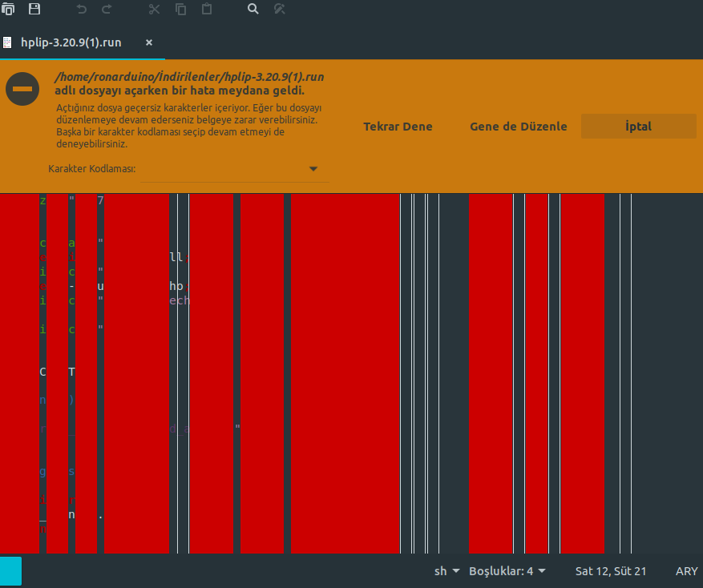The image size is (703, 588).
Task: Select the hplip-3.20.9(1).run document tab
Action: click(71, 42)
